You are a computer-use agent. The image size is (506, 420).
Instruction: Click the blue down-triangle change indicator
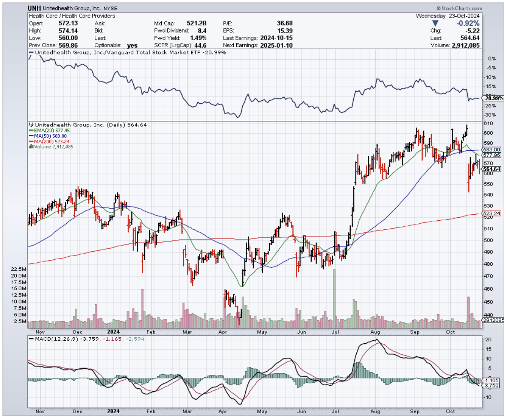point(436,23)
